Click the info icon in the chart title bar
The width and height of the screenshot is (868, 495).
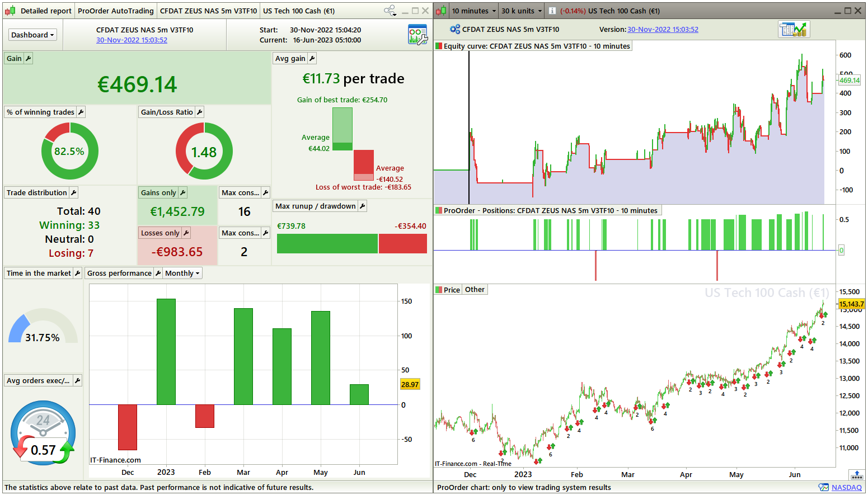(x=552, y=11)
